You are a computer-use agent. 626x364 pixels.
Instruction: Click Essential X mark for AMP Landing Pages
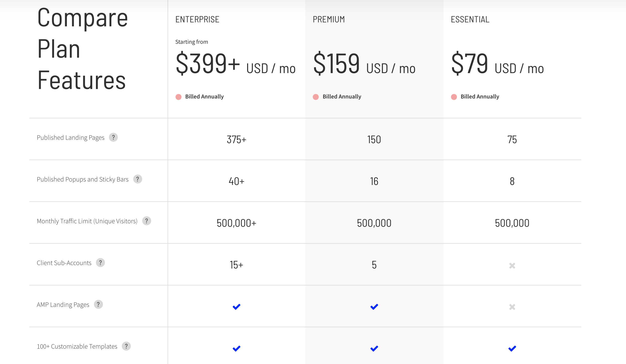[512, 307]
